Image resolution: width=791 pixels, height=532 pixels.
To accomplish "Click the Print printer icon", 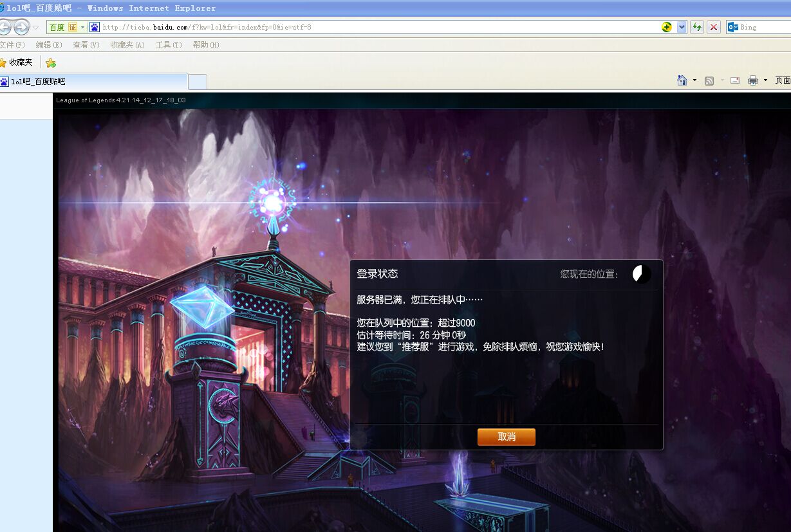I will tap(752, 80).
